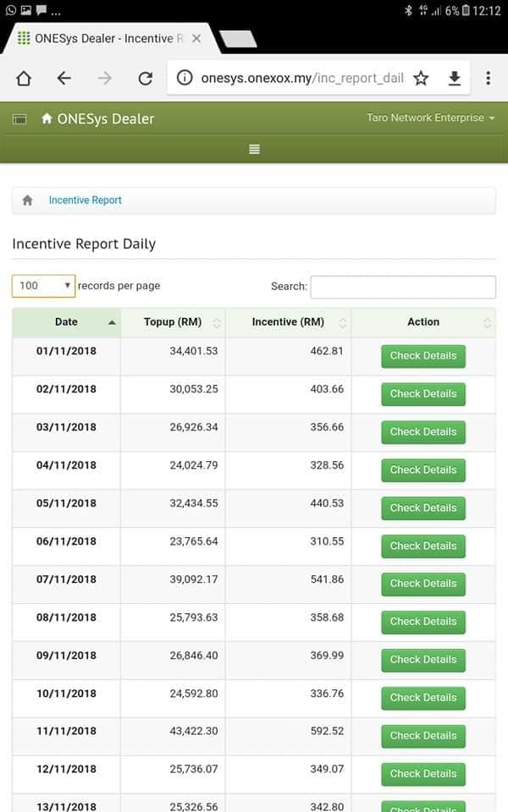Click topup value 24,024.79
This screenshot has height=812, width=508.
coord(194,465)
